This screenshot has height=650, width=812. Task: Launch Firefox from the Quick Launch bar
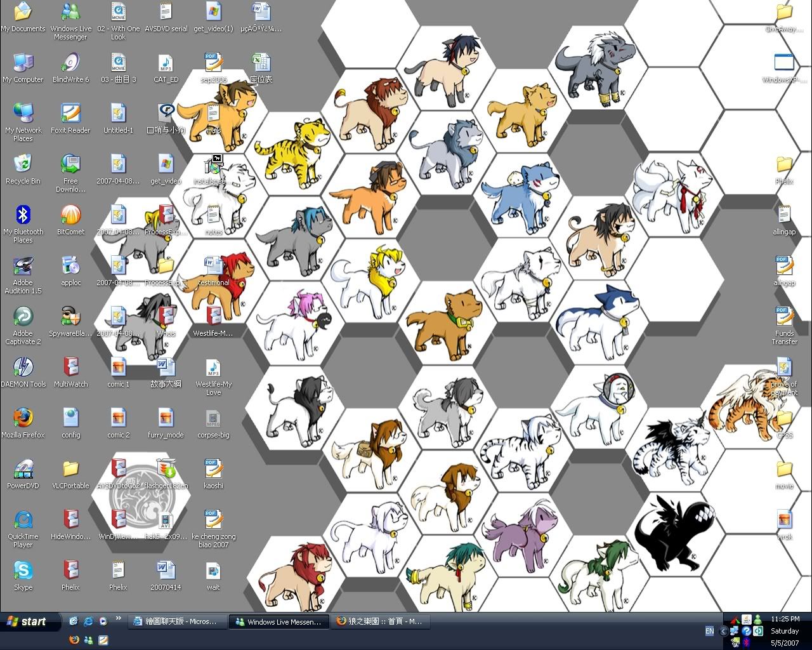click(x=74, y=640)
